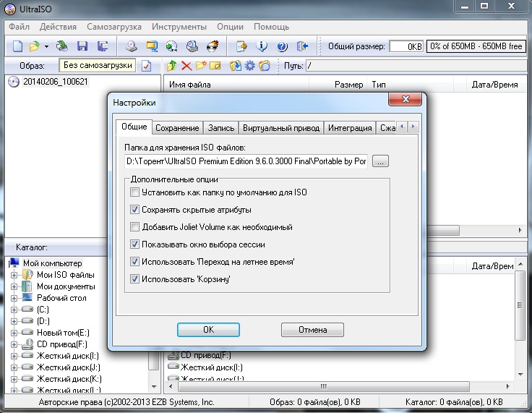Switch to the Запись tab

[x=221, y=128]
